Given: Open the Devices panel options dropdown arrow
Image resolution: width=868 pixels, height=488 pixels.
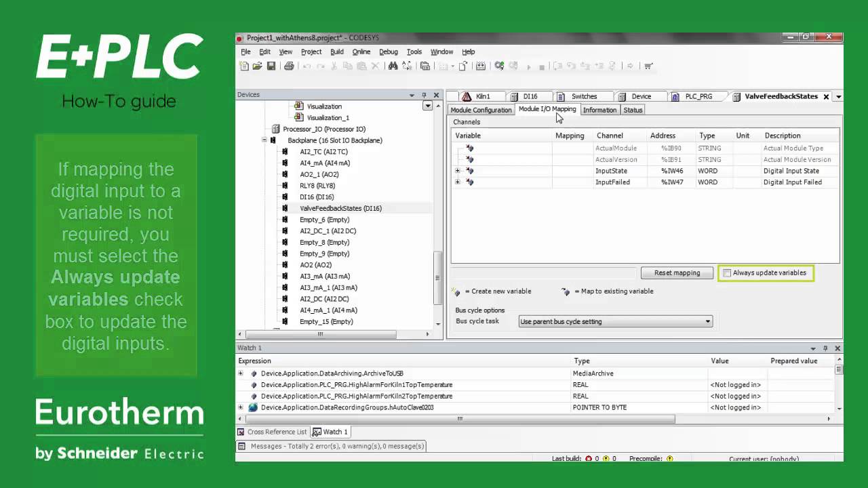Looking at the screenshot, I should [412, 95].
